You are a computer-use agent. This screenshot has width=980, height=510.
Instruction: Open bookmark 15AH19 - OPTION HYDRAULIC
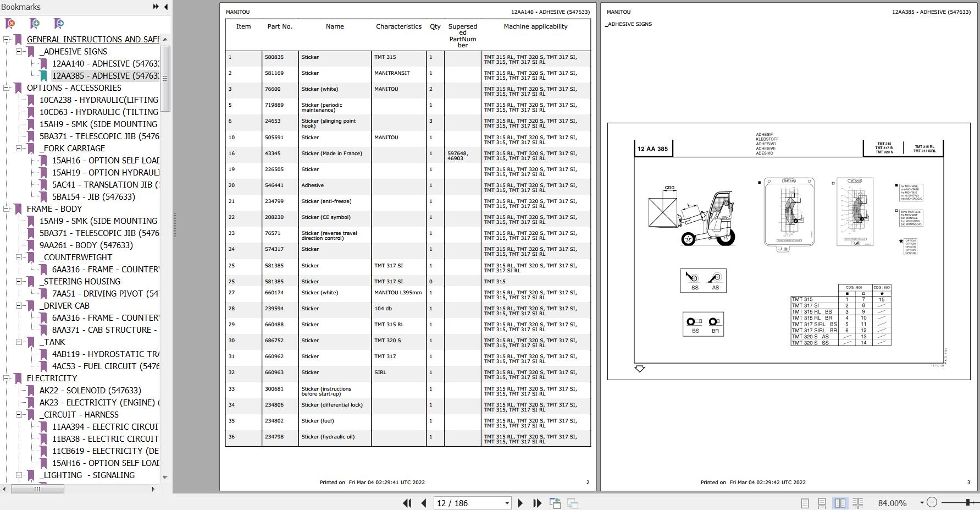(x=106, y=173)
